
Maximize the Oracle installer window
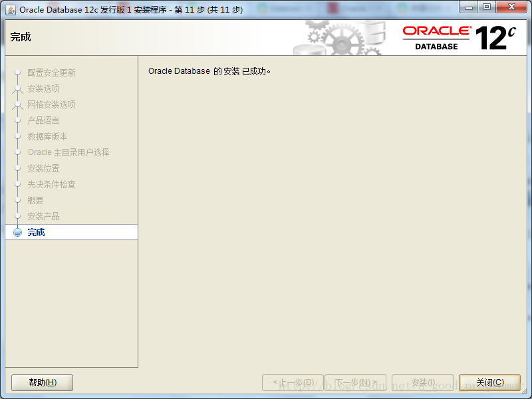pyautogui.click(x=487, y=7)
